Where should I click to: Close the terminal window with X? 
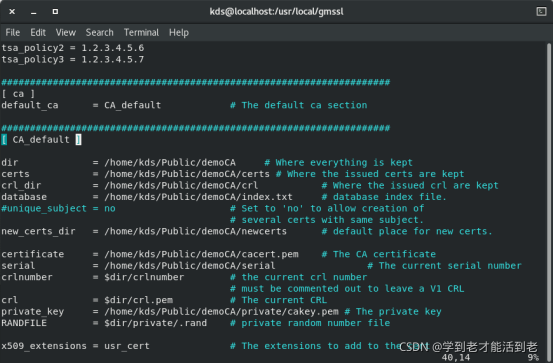(x=12, y=12)
